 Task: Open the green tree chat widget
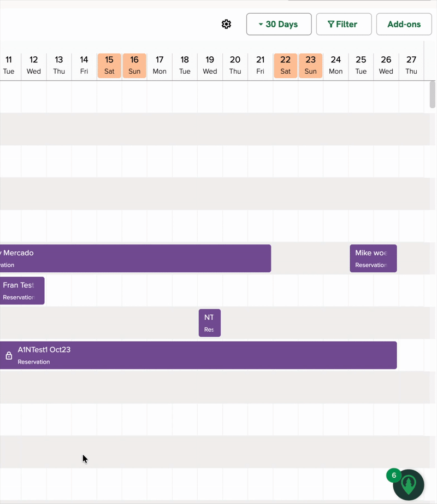pos(409,485)
